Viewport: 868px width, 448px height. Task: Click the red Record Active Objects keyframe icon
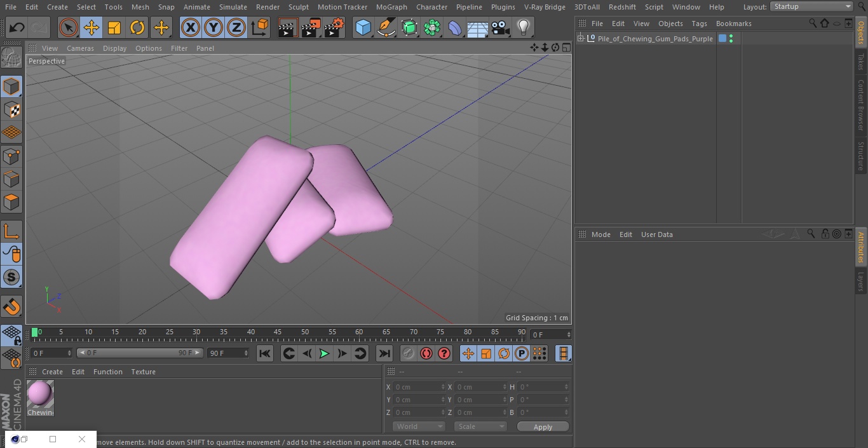409,353
